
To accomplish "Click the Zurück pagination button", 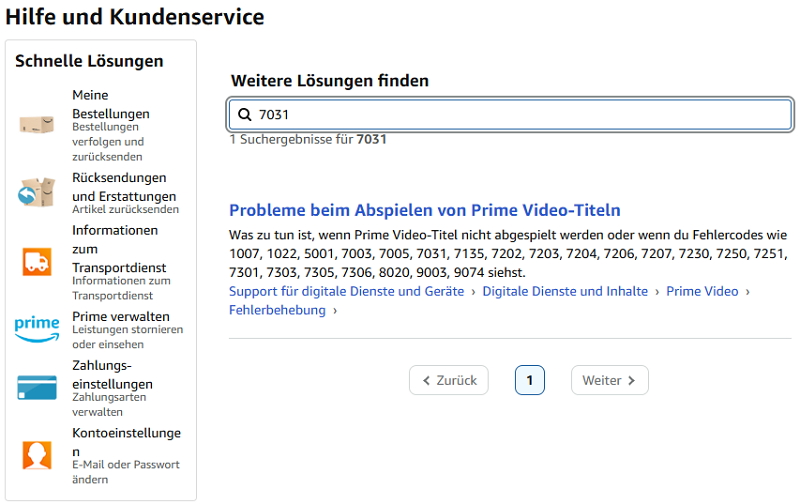I will click(x=448, y=380).
